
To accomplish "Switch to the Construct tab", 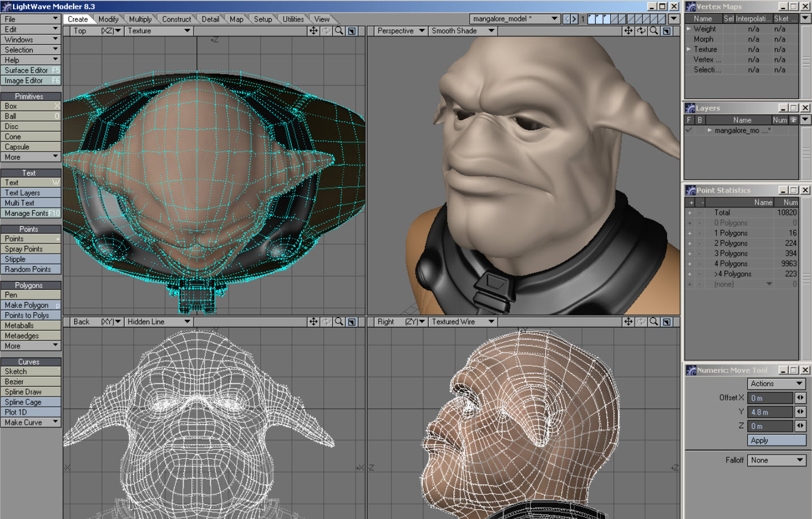I will coord(177,19).
